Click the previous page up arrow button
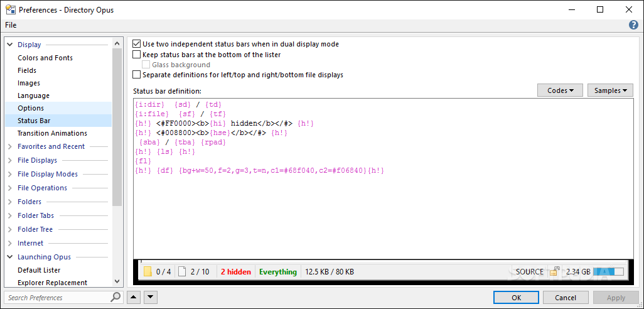This screenshot has height=309, width=644. pos(134,297)
